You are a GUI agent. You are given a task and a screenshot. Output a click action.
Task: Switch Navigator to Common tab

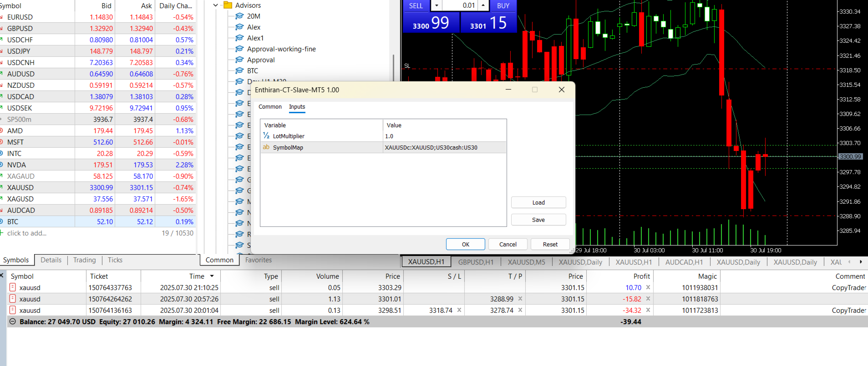[x=219, y=260]
